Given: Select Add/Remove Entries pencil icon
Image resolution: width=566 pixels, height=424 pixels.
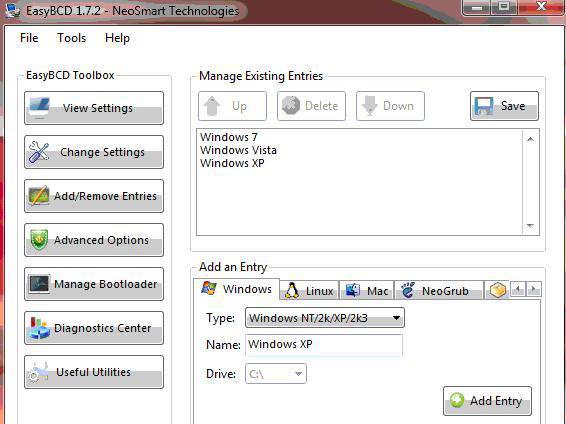Looking at the screenshot, I should click(x=39, y=196).
